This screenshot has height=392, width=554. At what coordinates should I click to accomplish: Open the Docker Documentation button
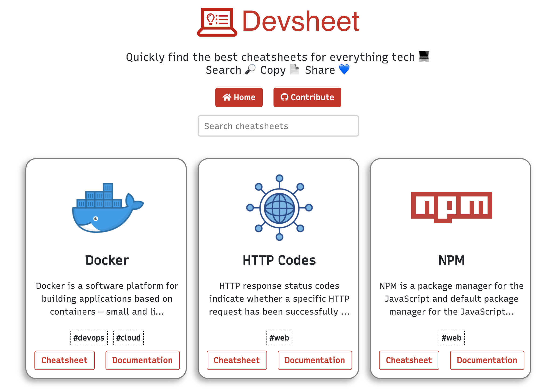coord(142,360)
